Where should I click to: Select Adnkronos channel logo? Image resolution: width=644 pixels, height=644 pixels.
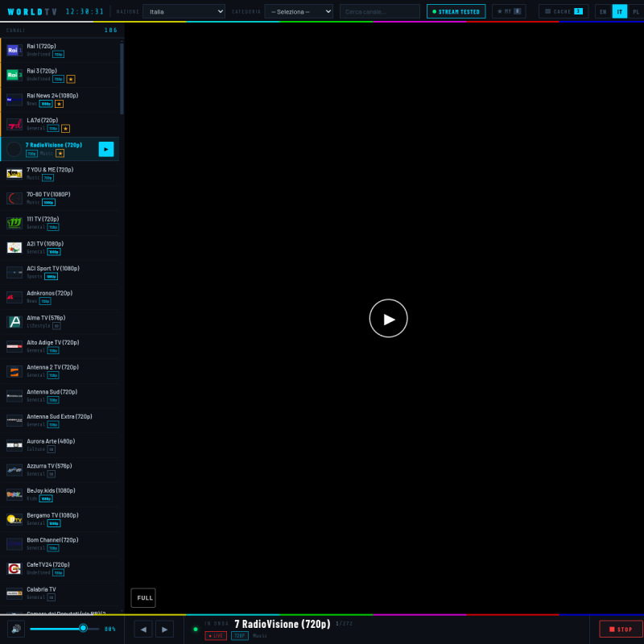point(14,297)
